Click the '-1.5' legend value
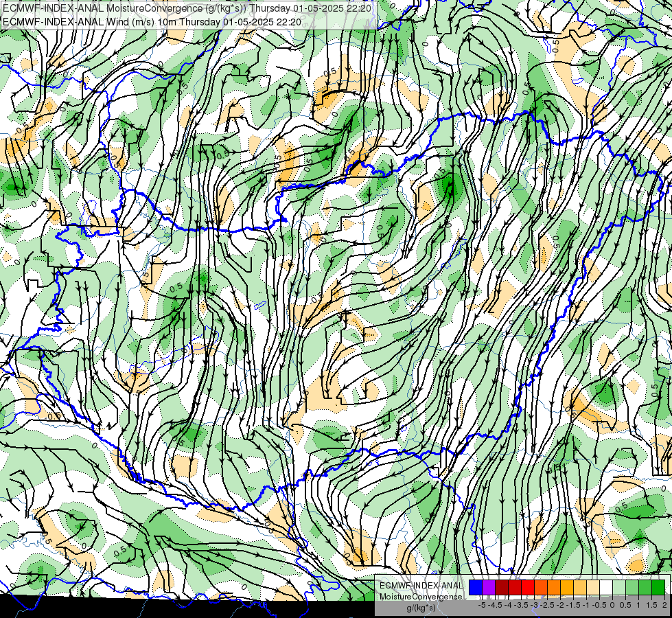 tap(573, 605)
